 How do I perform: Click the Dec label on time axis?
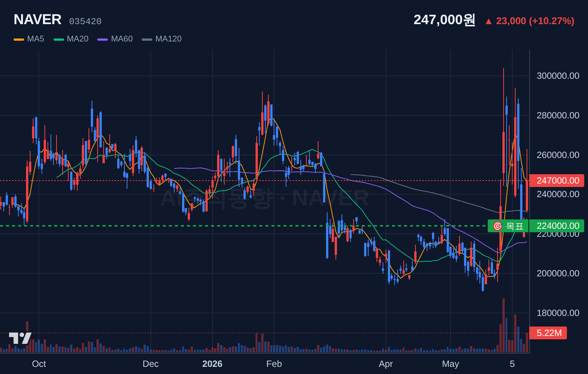[x=150, y=364]
